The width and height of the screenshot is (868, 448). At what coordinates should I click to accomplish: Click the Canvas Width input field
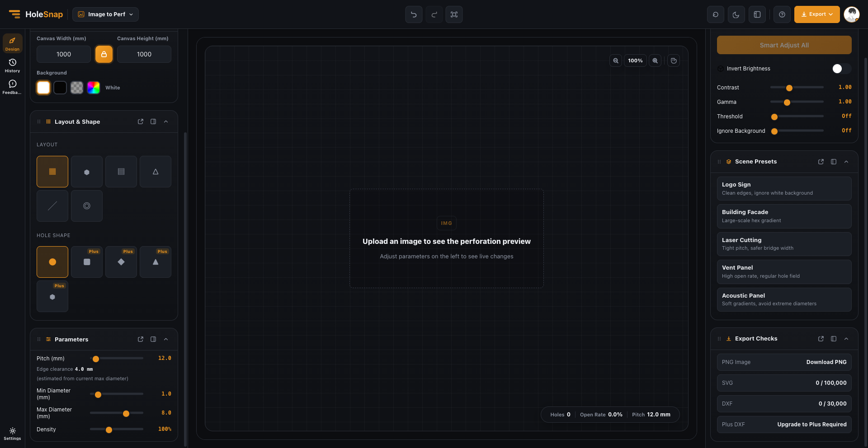tap(64, 54)
